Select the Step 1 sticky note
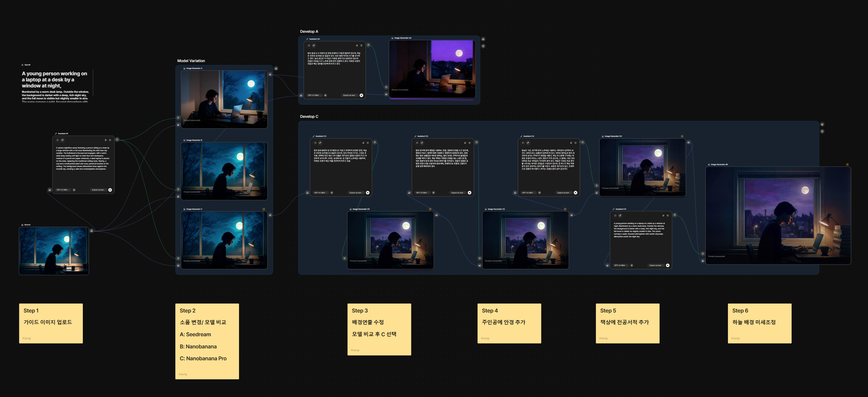The width and height of the screenshot is (868, 397). click(x=51, y=323)
